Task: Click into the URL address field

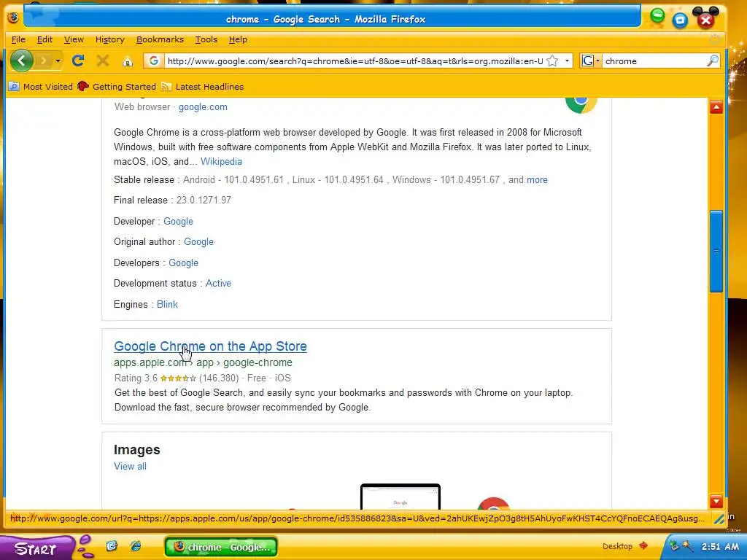Action: pos(355,61)
